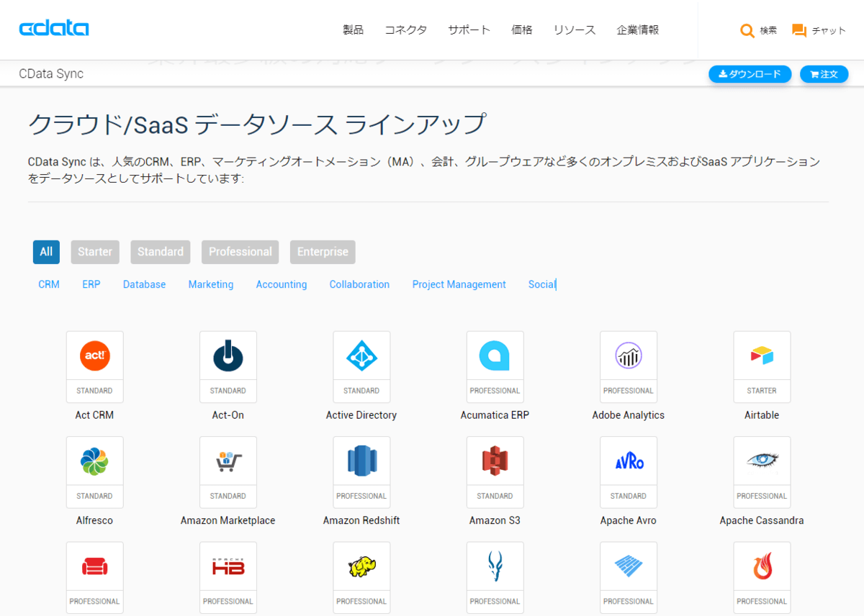This screenshot has height=616, width=864.
Task: Click the Adobe Analytics name label
Action: (x=629, y=415)
